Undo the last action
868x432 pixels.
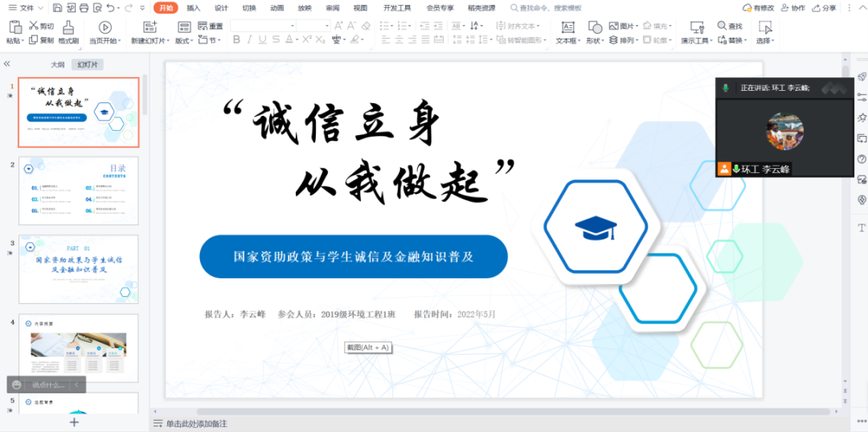[x=110, y=8]
